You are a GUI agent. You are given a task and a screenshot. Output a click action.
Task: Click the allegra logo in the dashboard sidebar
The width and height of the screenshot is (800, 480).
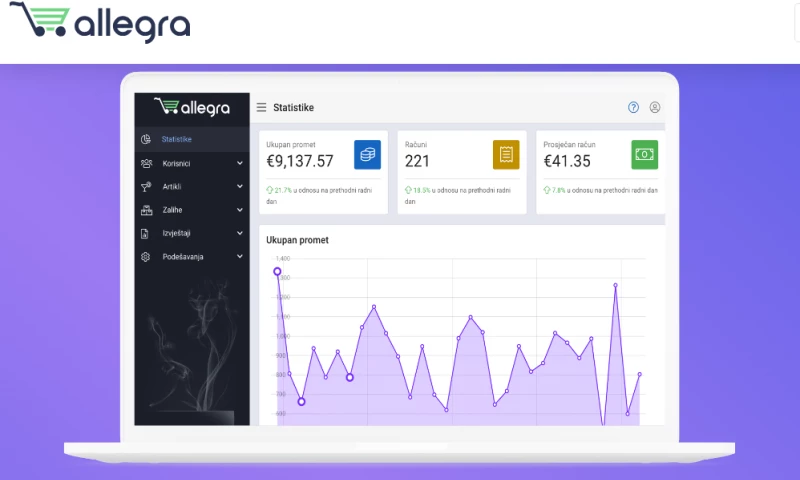tap(192, 107)
